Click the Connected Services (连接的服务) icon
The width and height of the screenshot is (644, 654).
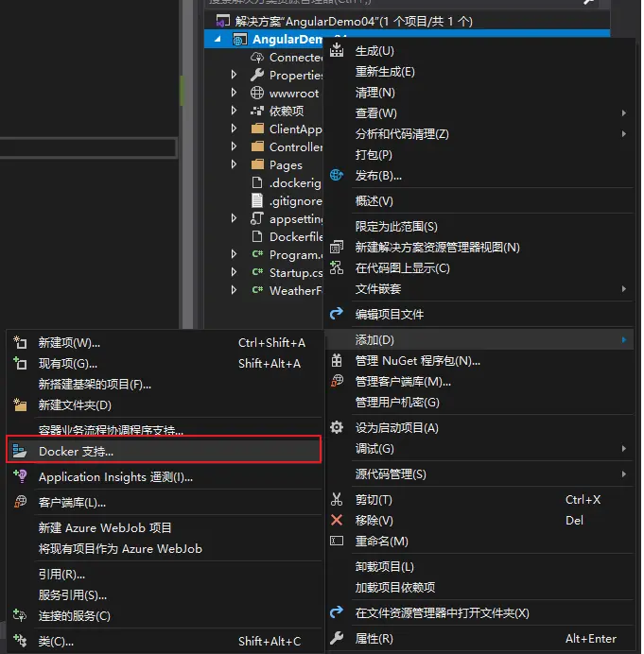click(x=20, y=615)
